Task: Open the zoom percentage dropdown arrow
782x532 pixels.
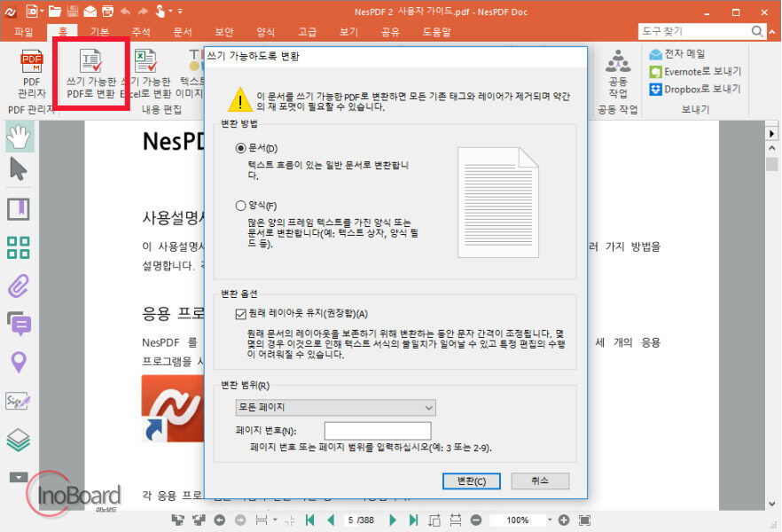Action: pos(550,520)
